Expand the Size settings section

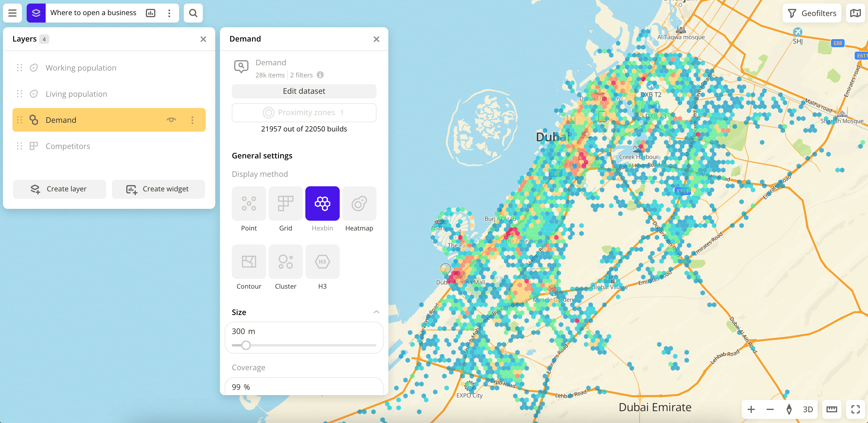coord(376,312)
